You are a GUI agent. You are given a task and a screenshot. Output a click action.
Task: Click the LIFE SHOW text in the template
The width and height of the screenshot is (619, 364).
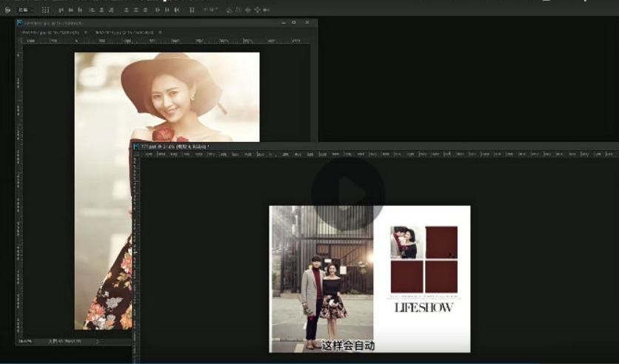424,307
